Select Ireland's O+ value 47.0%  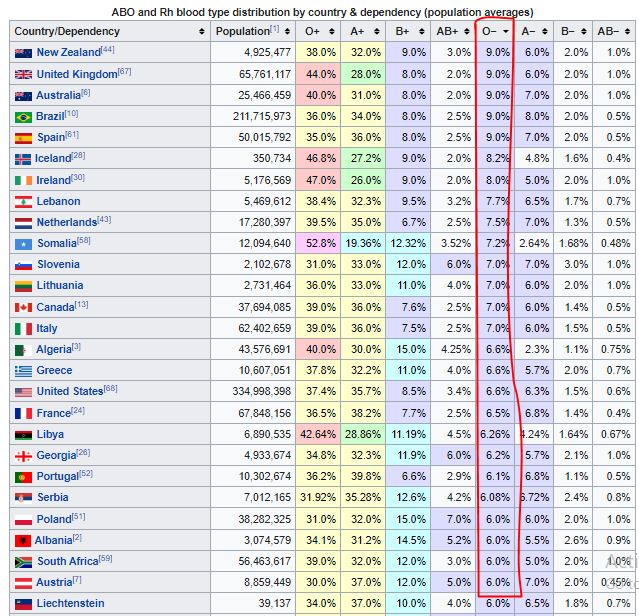point(321,180)
